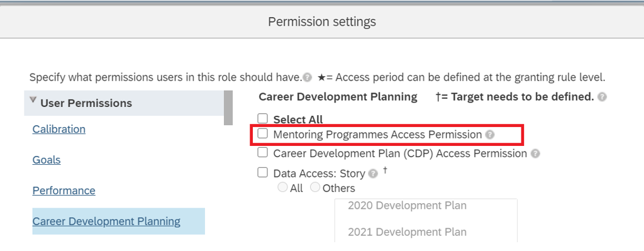Collapse the User Permissions section triangle
644x251 pixels.
pos(33,101)
